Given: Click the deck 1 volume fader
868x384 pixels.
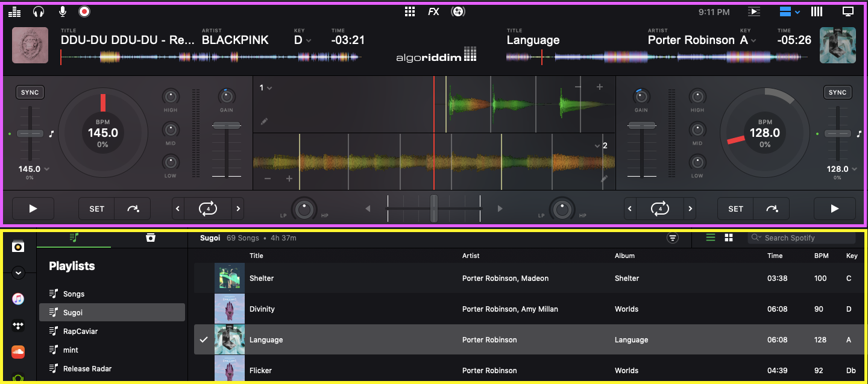Looking at the screenshot, I should pos(227,125).
